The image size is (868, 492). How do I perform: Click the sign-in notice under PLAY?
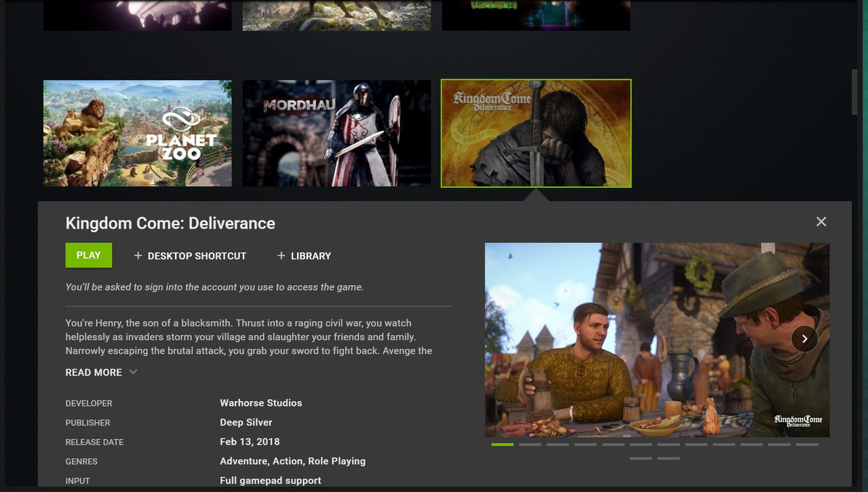coord(214,287)
